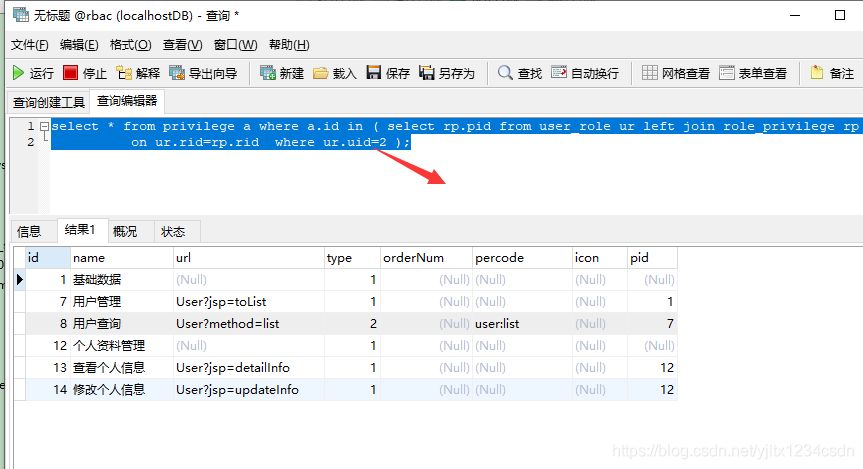Click the id column header
The height and width of the screenshot is (469, 863).
[47, 258]
